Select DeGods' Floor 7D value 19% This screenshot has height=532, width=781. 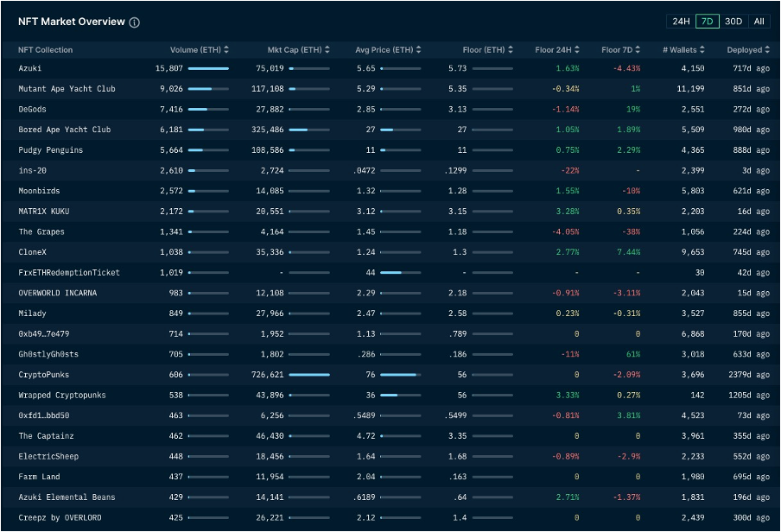(x=633, y=109)
